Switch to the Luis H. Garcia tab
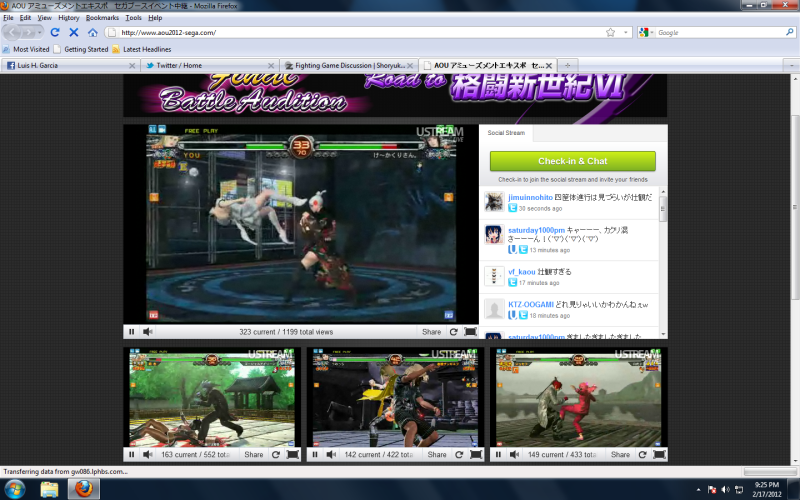 pos(70,65)
